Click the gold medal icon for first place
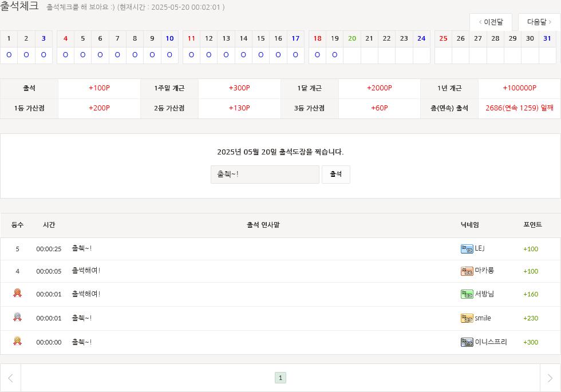 tap(17, 341)
